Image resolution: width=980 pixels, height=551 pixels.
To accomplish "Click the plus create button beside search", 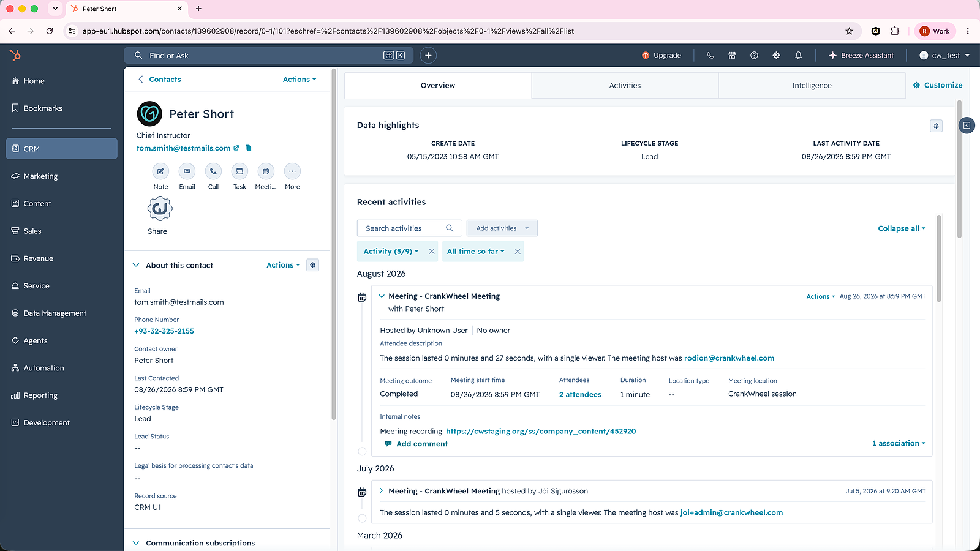I will (428, 55).
